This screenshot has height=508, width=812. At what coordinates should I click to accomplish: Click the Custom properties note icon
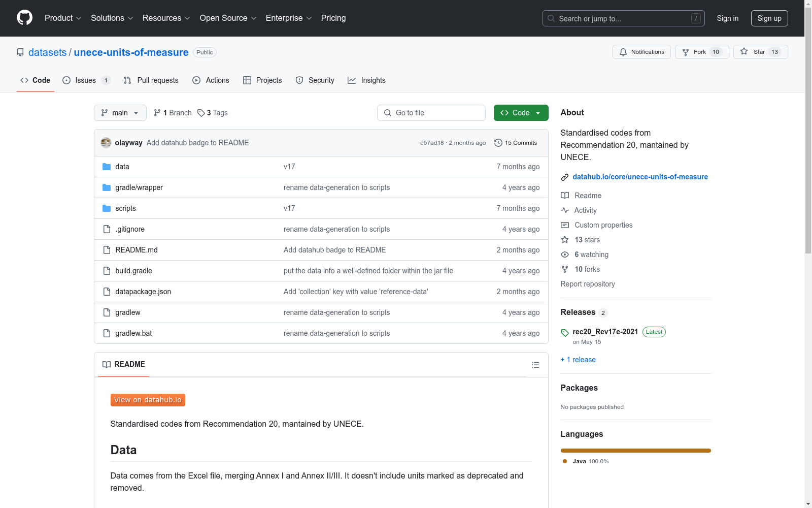pos(565,225)
